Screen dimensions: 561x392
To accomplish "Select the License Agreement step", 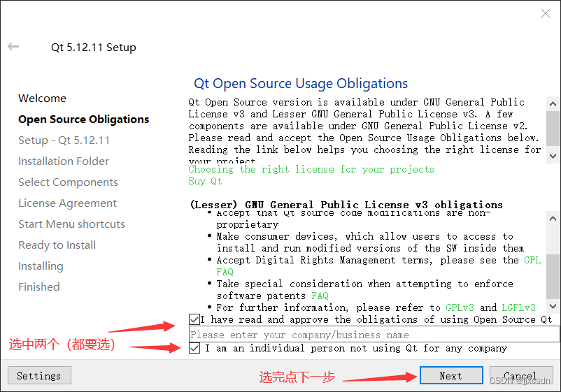I will pos(67,203).
